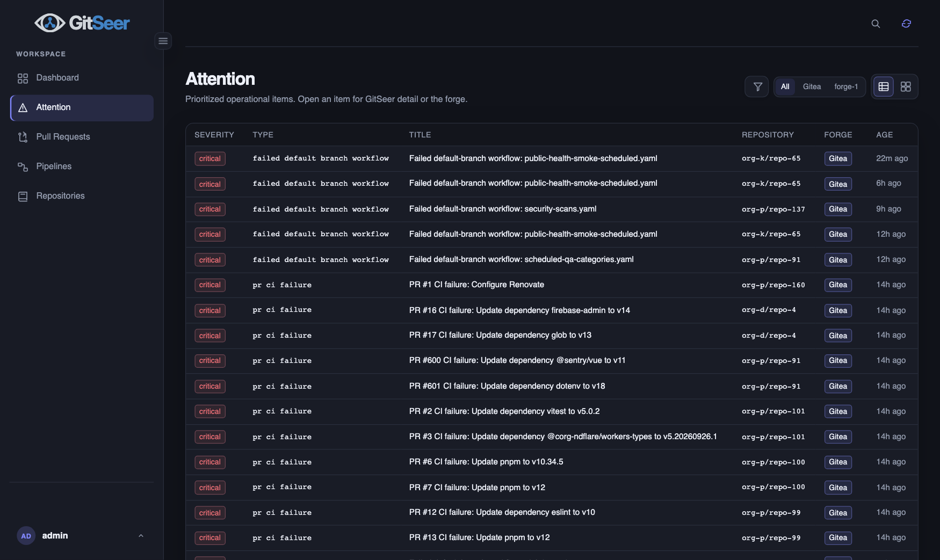Viewport: 940px width, 560px height.
Task: Open search with magnifier icon
Action: (x=876, y=24)
